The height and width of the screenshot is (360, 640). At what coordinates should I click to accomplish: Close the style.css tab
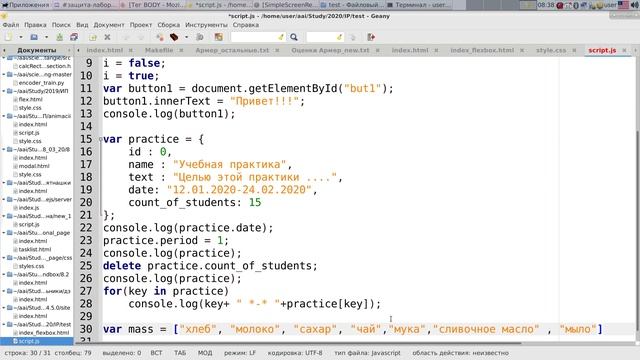tap(574, 50)
